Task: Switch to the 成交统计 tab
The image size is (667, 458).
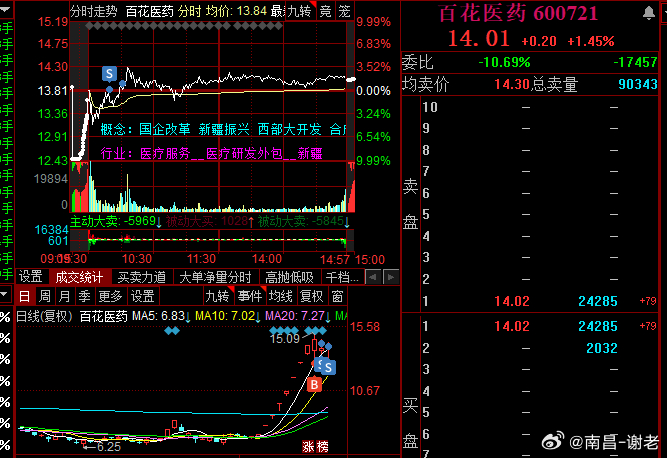Action: [x=80, y=277]
